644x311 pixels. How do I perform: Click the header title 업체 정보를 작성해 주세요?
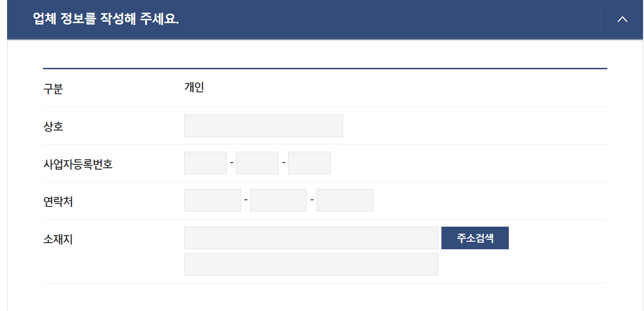(x=106, y=19)
